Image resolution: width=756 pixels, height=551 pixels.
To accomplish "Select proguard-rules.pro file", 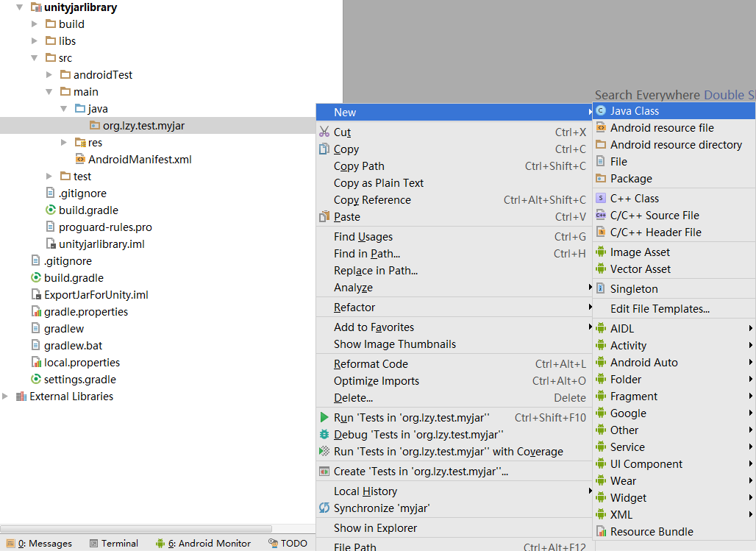I will 105,227.
